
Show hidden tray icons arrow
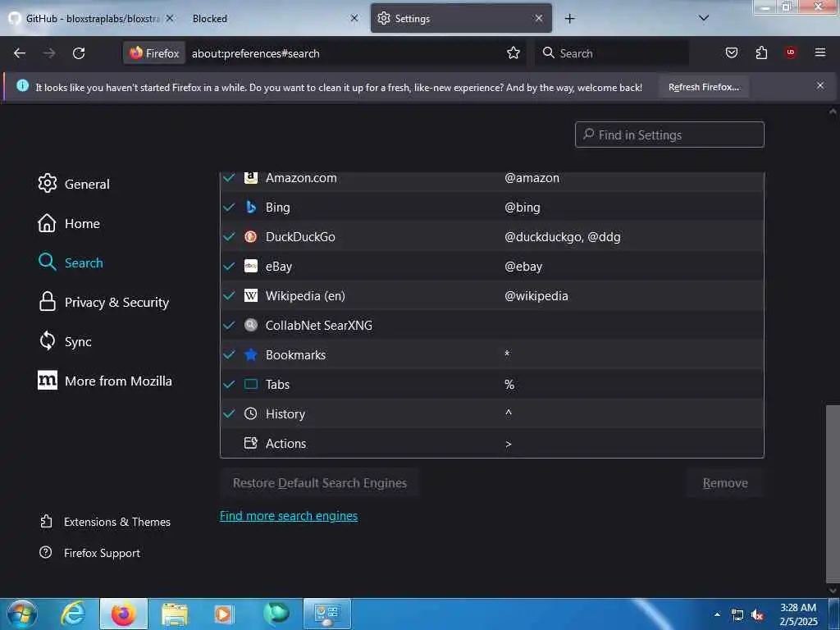coord(717,614)
